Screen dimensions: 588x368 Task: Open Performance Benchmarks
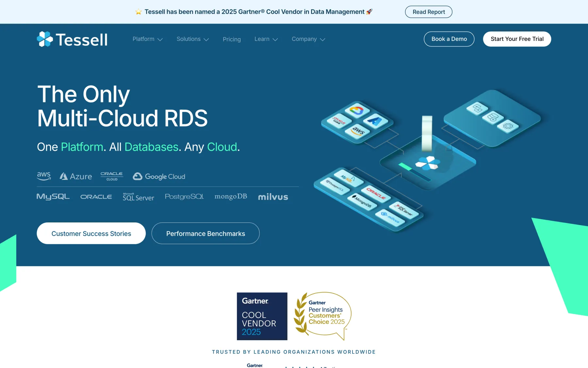205,233
